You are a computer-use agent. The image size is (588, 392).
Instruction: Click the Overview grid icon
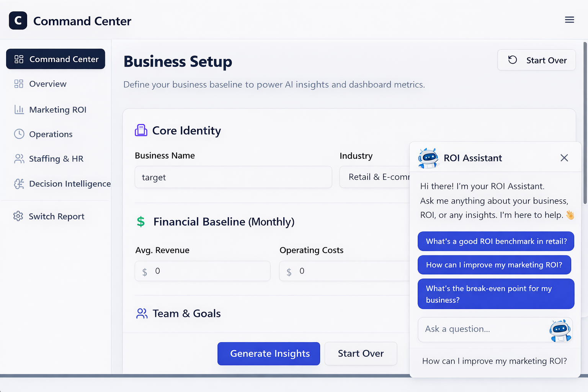(18, 84)
